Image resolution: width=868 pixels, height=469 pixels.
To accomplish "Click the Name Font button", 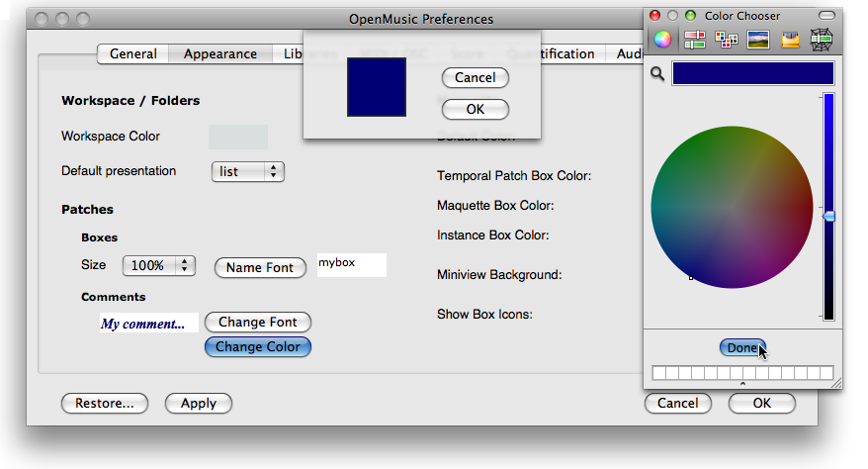I will point(260,267).
